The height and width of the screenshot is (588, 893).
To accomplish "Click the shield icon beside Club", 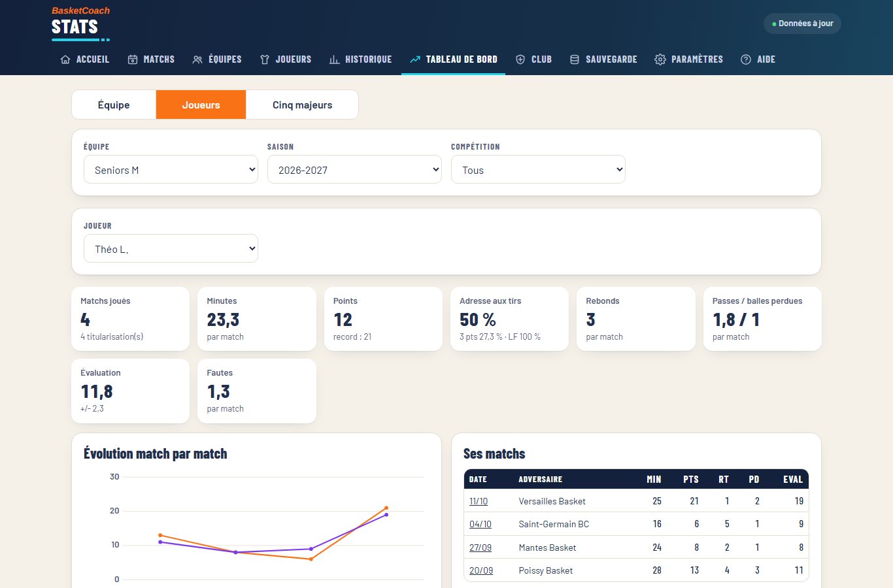I will click(520, 59).
